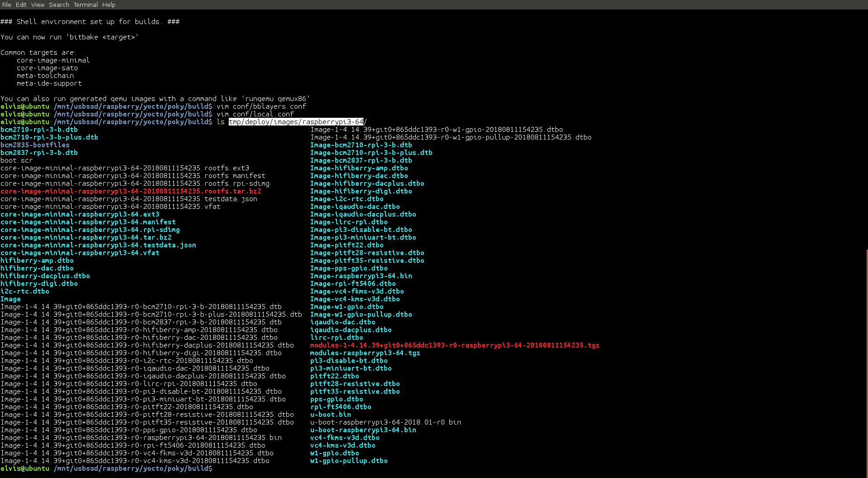This screenshot has height=478, width=868.
Task: Click Image-pi3-disable-bt.dtbo entry
Action: point(361,230)
